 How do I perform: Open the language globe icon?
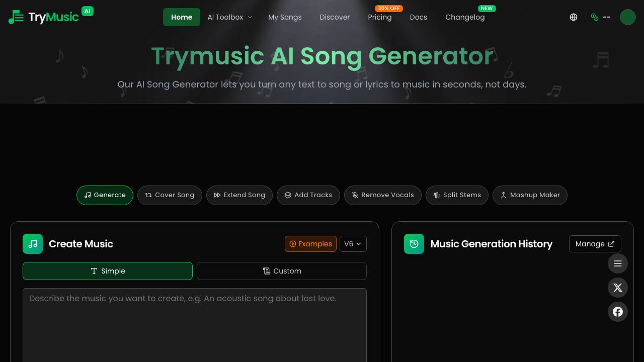click(x=574, y=17)
